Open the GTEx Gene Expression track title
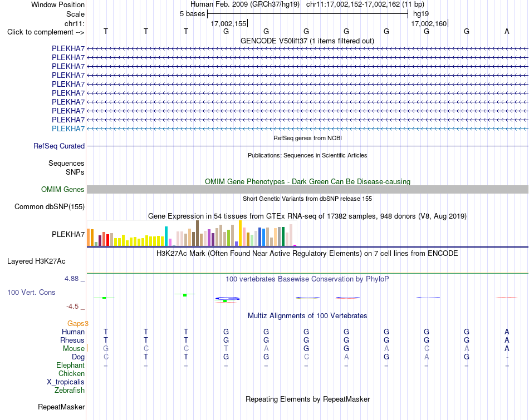529x420 pixels. [x=307, y=216]
